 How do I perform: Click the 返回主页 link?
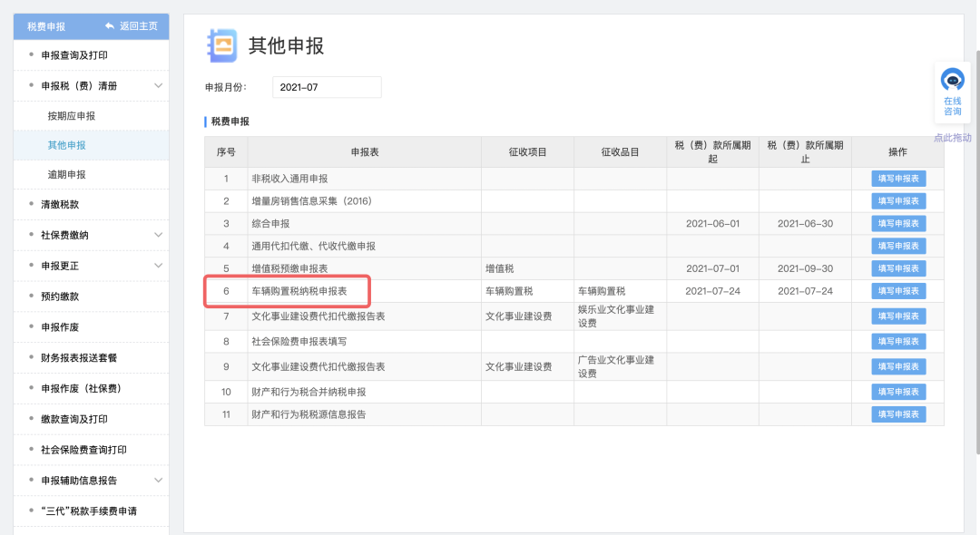point(138,26)
